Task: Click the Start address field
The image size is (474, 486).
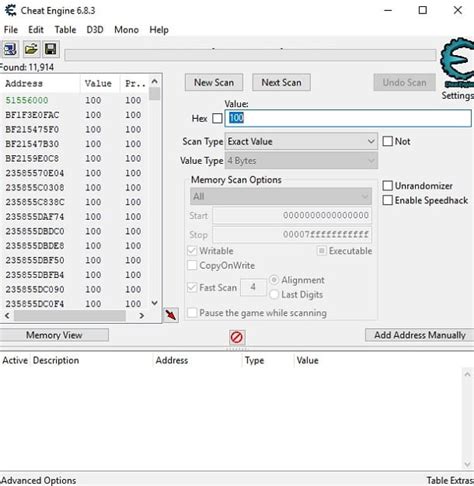Action: coord(292,215)
